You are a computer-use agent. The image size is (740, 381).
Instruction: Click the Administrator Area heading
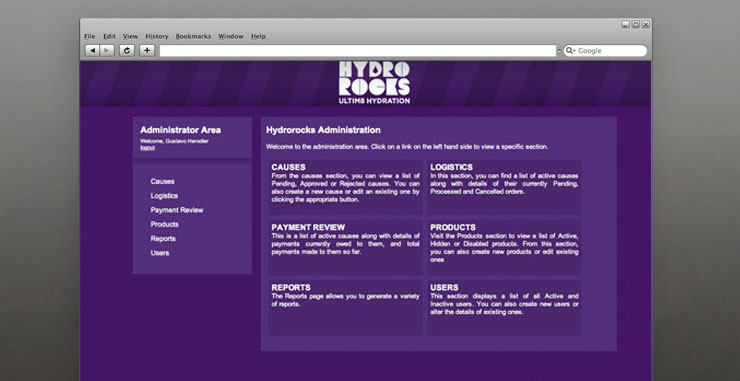coord(180,130)
